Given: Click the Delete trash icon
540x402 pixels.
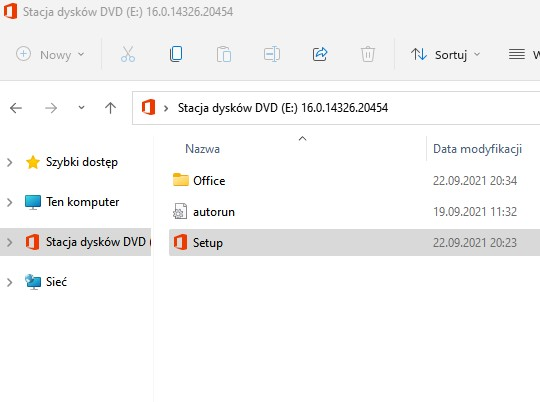Looking at the screenshot, I should coord(367,54).
